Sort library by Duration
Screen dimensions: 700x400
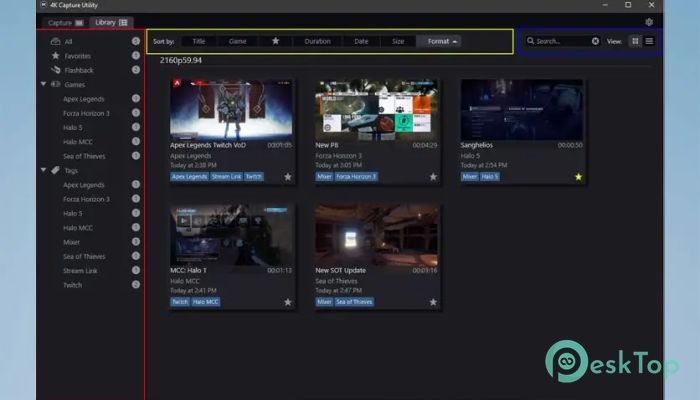(x=317, y=41)
